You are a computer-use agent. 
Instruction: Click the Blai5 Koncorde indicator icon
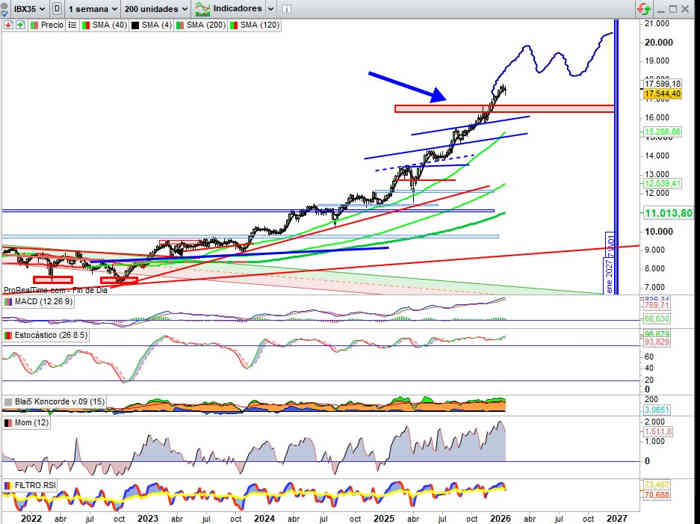[8, 401]
